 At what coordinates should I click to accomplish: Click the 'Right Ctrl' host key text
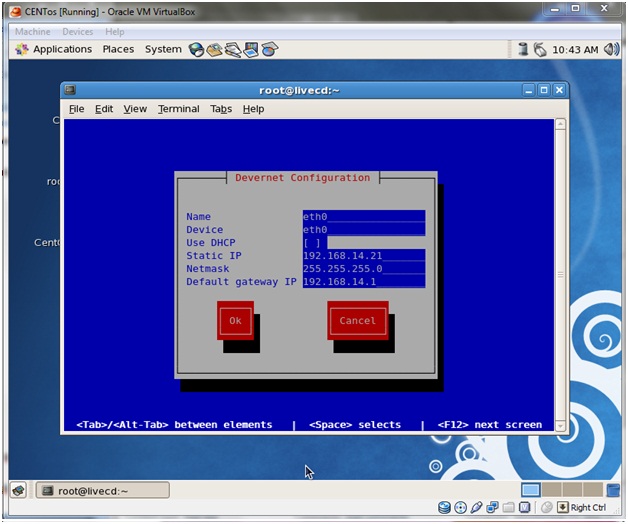pos(588,508)
